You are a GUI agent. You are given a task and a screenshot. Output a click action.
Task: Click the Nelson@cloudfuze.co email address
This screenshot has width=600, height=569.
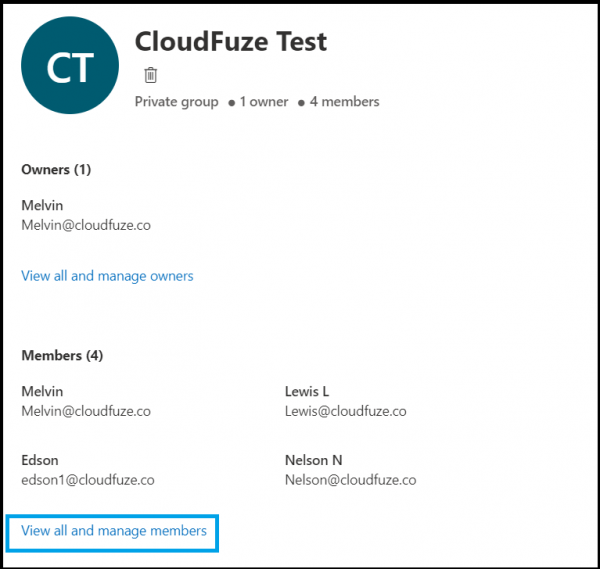[x=351, y=480]
